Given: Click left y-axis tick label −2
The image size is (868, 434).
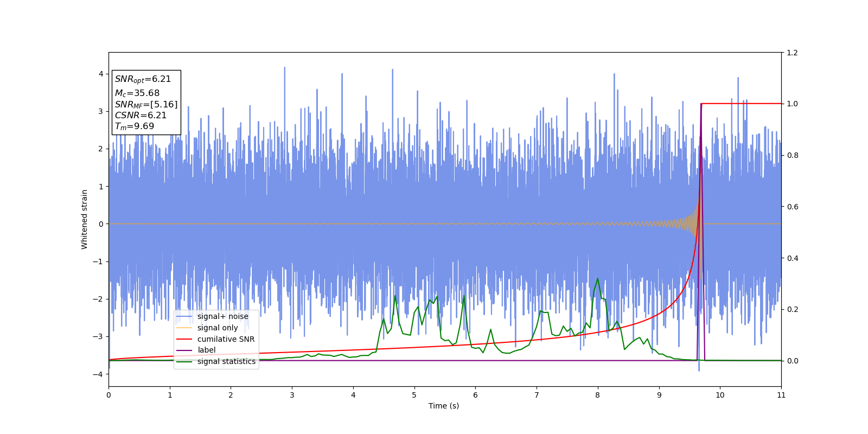Looking at the screenshot, I should point(98,299).
